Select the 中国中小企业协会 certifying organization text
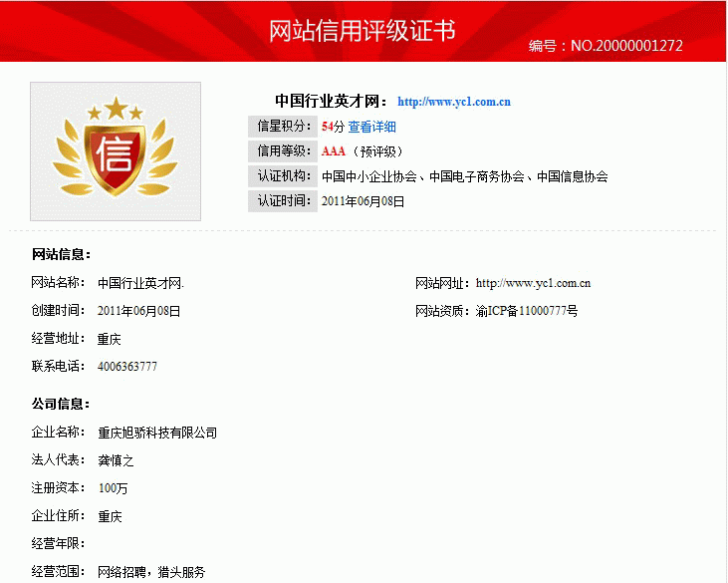Viewport: 728px width, 583px height. (368, 176)
